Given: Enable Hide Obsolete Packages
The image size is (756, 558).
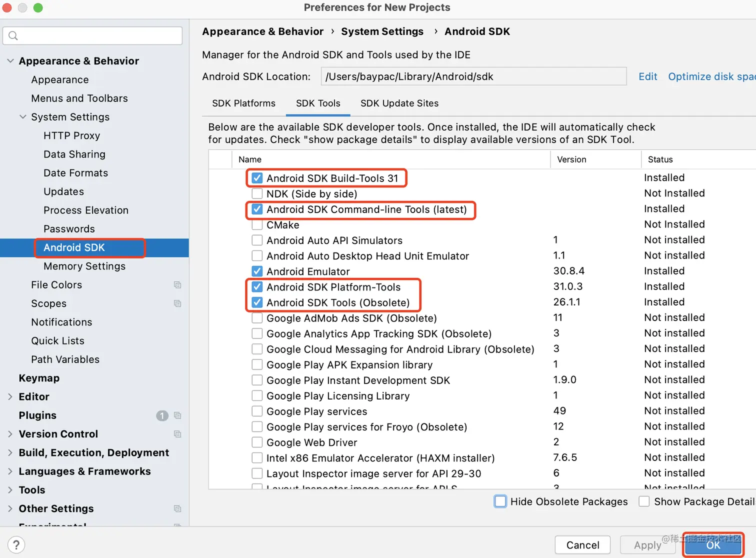Looking at the screenshot, I should (x=500, y=501).
